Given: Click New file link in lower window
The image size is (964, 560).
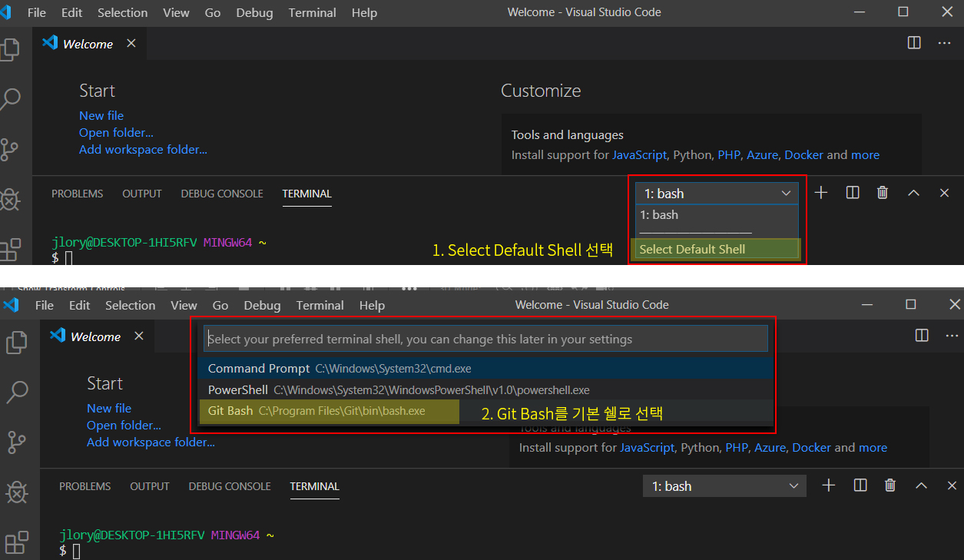Looking at the screenshot, I should [109, 408].
